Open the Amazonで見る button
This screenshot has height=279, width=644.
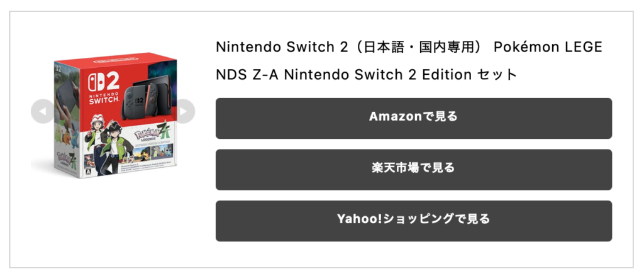click(413, 118)
